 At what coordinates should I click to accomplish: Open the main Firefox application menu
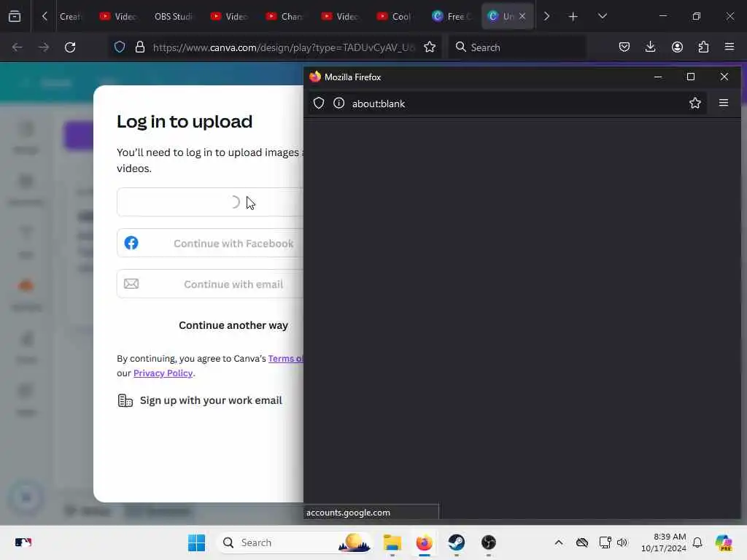coord(729,47)
